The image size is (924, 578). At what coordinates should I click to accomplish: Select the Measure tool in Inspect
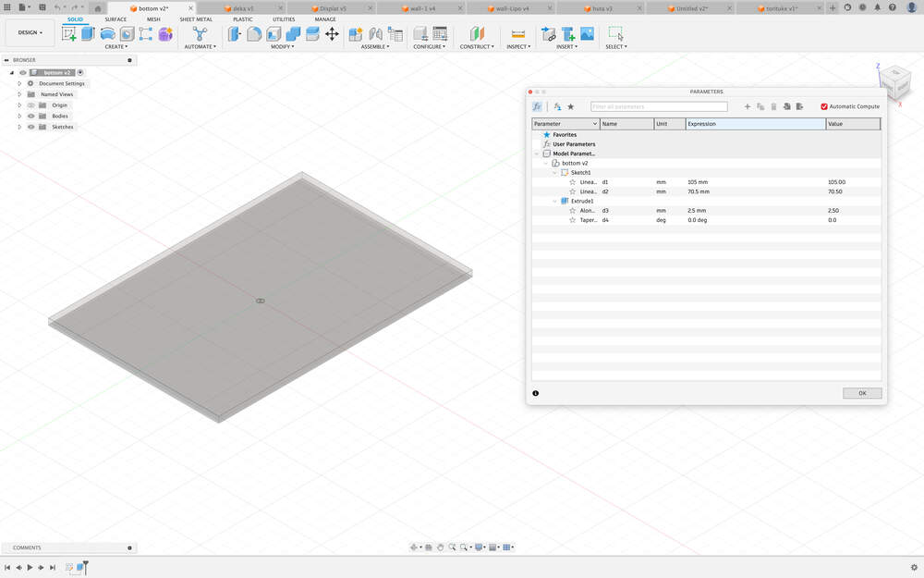point(518,34)
